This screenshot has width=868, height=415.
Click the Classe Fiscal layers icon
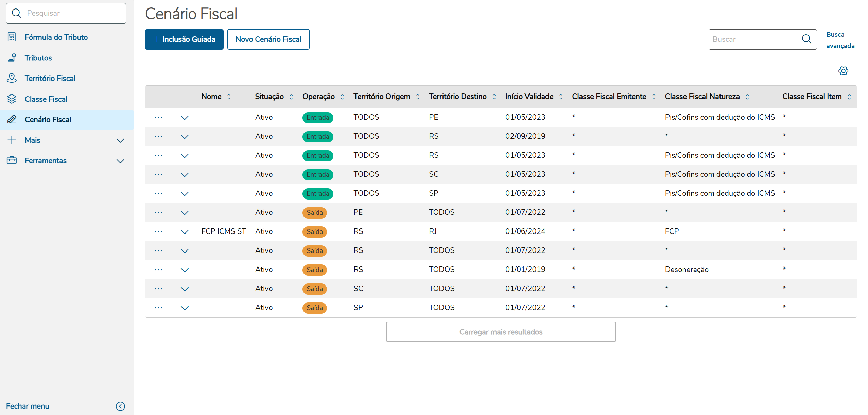[12, 99]
